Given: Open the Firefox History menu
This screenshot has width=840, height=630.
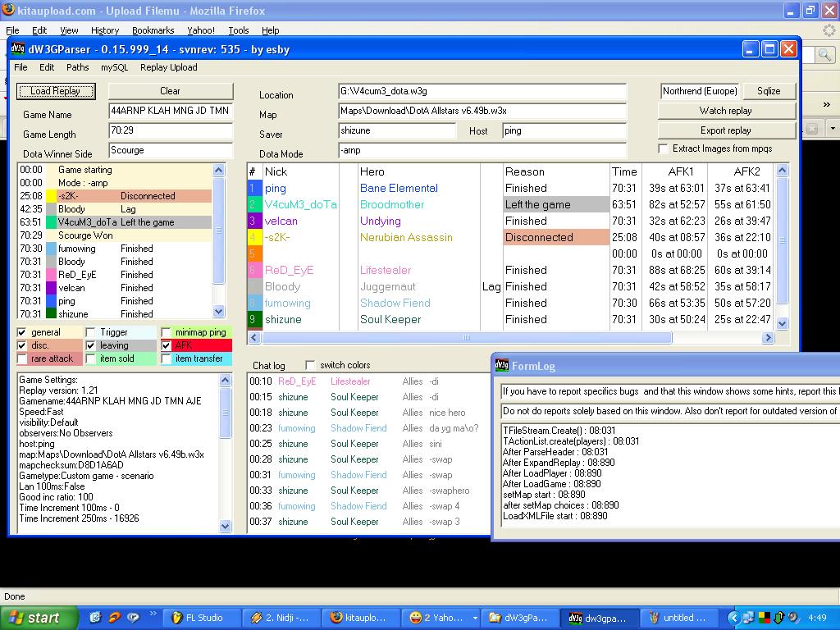Looking at the screenshot, I should (104, 30).
